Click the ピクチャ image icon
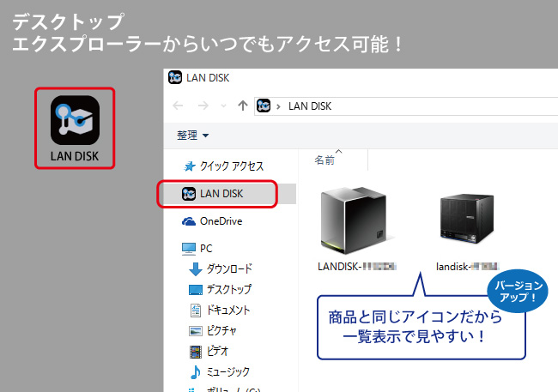Viewport: 558px width, 392px height. pyautogui.click(x=196, y=331)
